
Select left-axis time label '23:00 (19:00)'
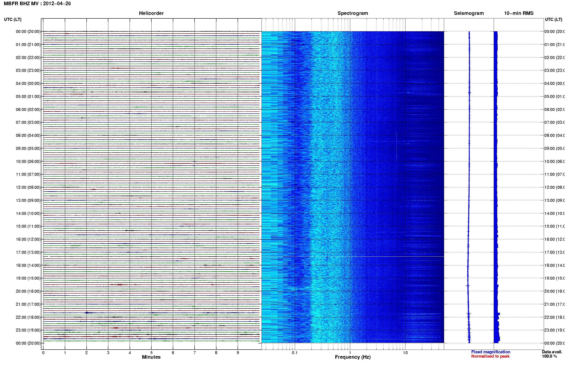tap(28, 330)
